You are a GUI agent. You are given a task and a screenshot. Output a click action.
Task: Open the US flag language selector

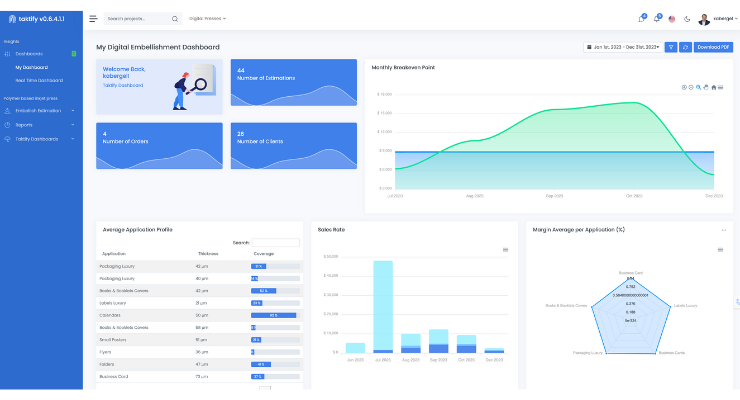pyautogui.click(x=672, y=18)
